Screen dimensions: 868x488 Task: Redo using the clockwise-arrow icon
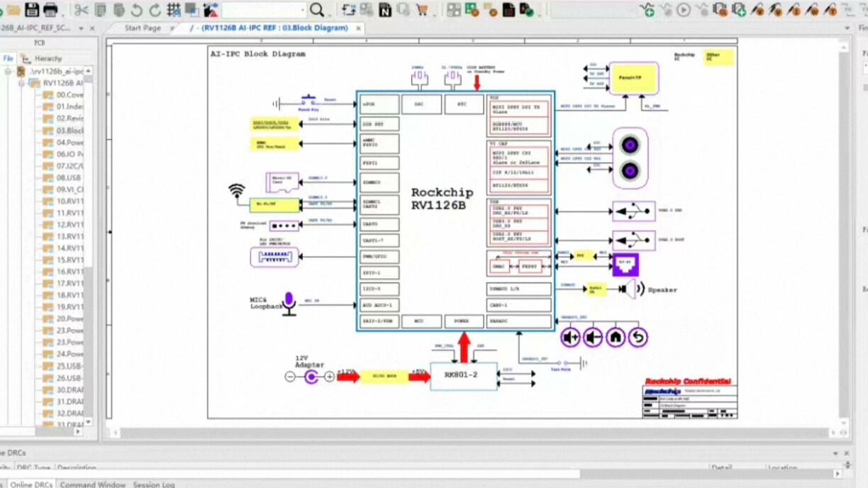coord(155,10)
